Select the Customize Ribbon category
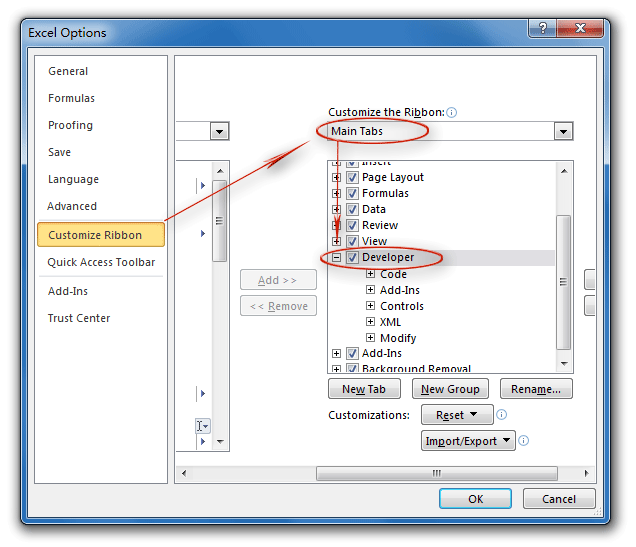This screenshot has width=636, height=547. click(101, 234)
